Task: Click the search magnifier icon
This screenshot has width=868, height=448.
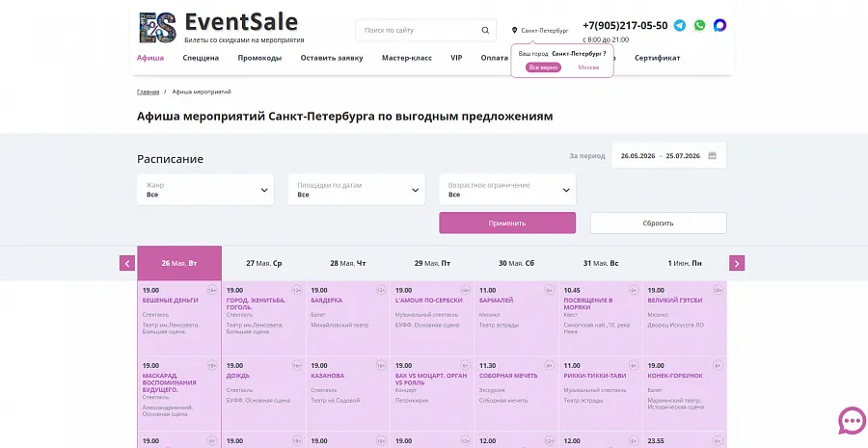Action: click(x=485, y=31)
